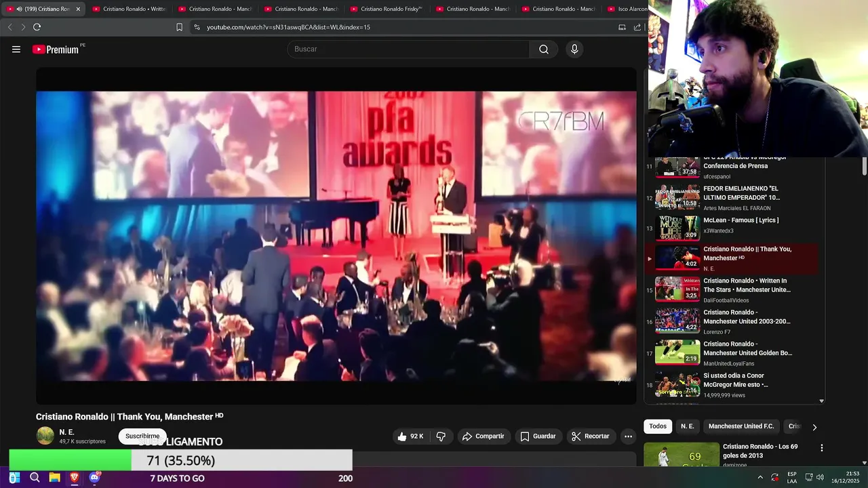
Task: Click the video player to pause
Action: [336, 236]
